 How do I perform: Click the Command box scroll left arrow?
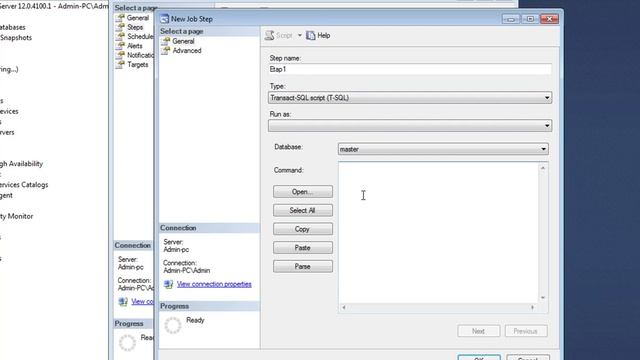344,307
